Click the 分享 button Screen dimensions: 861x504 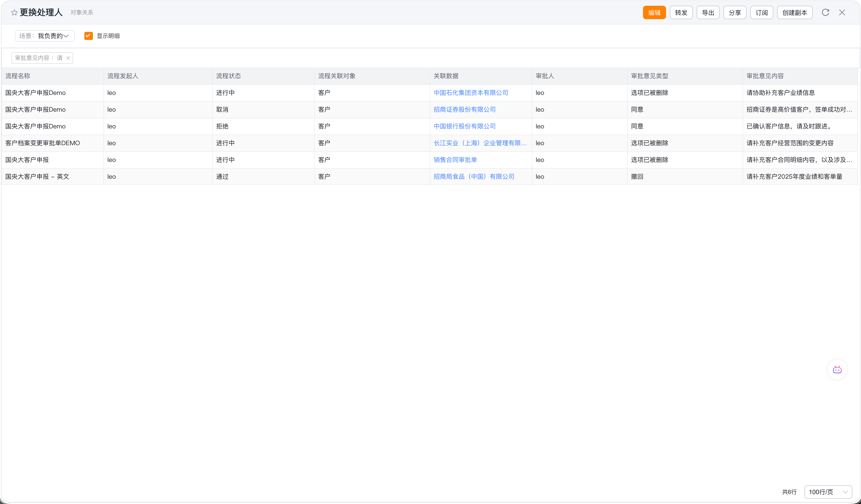click(735, 13)
